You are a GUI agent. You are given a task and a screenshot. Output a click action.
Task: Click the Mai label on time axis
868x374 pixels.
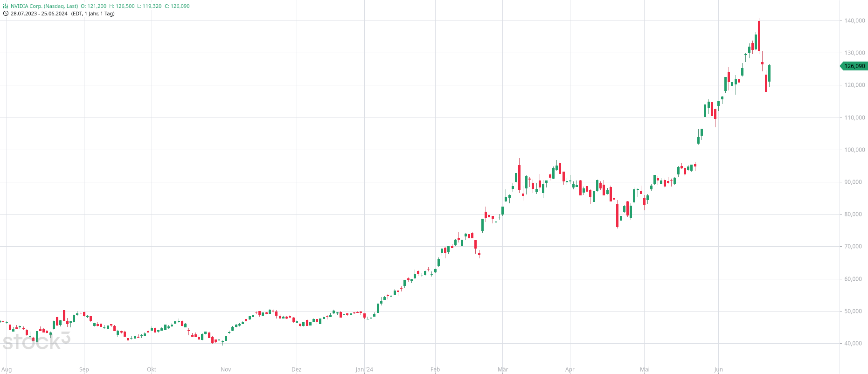point(645,369)
